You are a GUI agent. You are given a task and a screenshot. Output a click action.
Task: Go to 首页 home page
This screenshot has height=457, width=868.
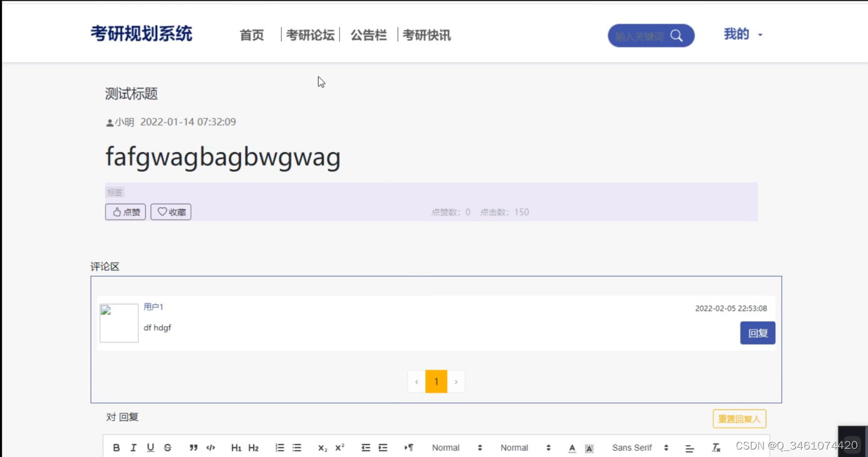[252, 35]
